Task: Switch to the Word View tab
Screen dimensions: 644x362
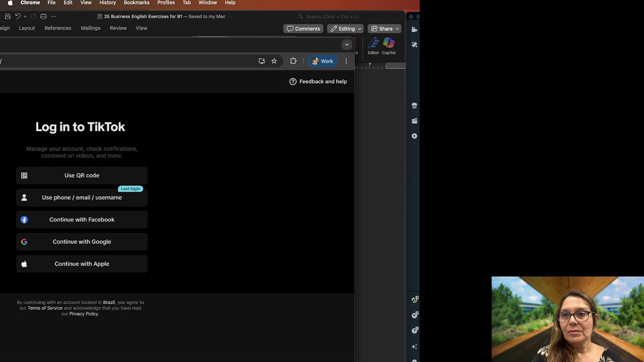Action: 141,28
